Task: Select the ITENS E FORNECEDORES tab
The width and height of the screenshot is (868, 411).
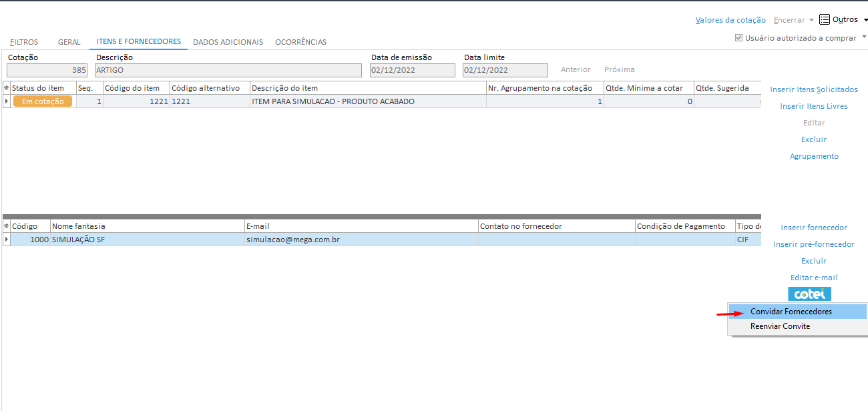Action: (138, 41)
